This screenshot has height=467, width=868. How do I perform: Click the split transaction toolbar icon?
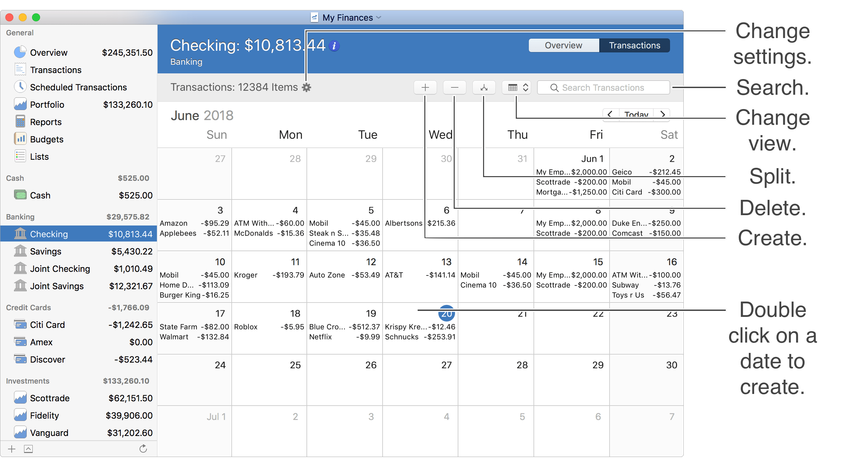[x=484, y=87]
